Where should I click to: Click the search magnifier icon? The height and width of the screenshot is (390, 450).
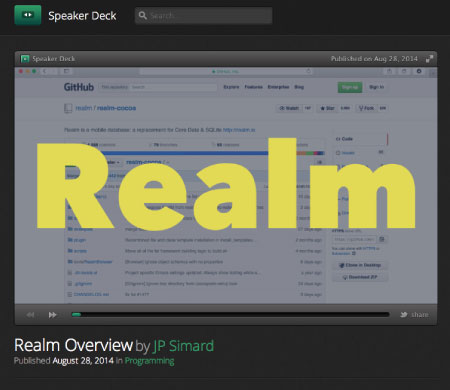click(x=143, y=15)
